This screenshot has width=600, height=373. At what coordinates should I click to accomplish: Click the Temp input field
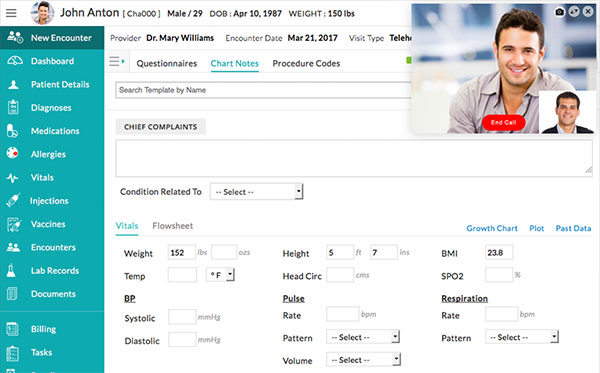coord(182,275)
